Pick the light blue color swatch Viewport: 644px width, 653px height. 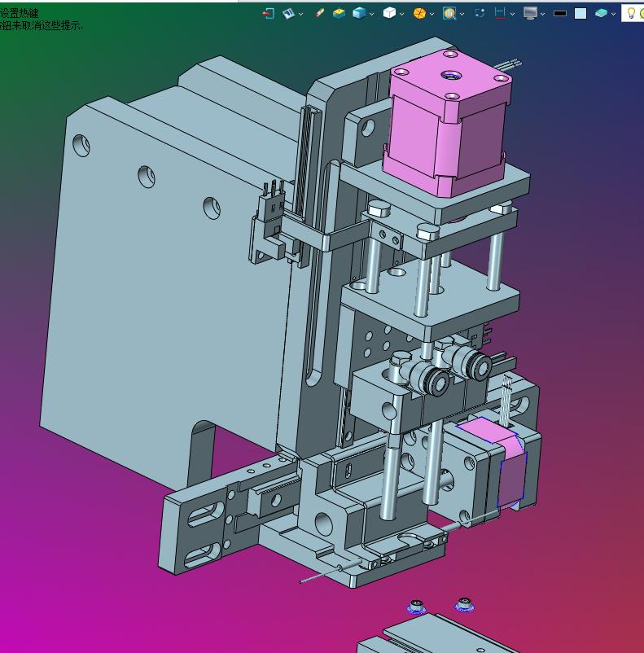pyautogui.click(x=580, y=14)
